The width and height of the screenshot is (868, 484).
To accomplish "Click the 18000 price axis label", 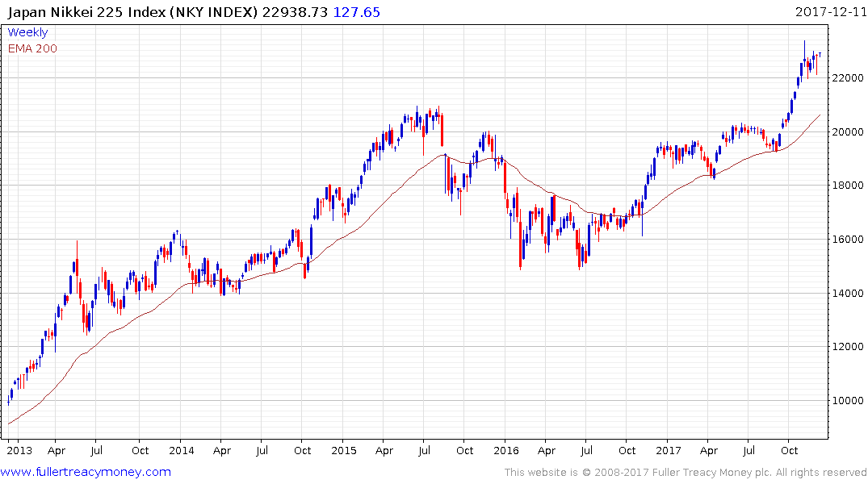I will [848, 186].
